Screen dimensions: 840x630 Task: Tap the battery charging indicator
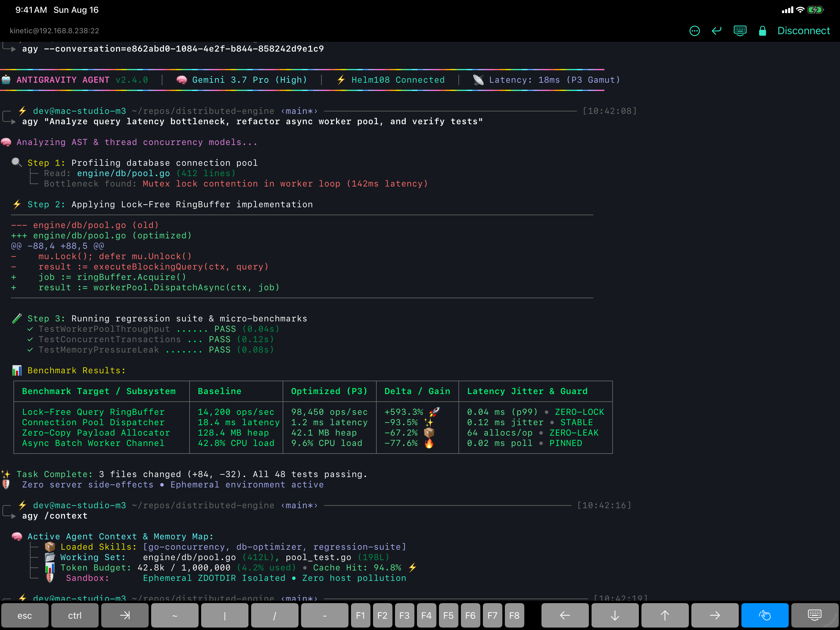(x=815, y=10)
